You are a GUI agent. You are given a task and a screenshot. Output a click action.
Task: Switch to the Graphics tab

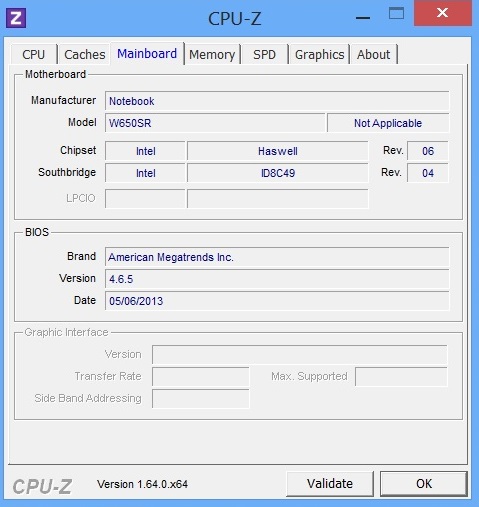pyautogui.click(x=319, y=54)
